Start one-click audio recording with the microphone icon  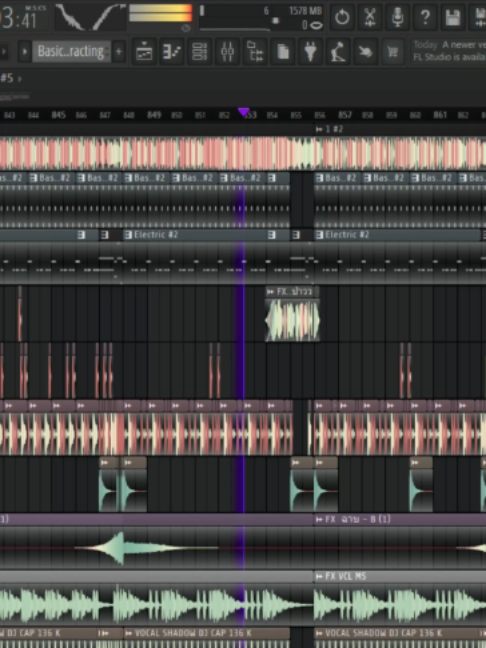pos(397,17)
